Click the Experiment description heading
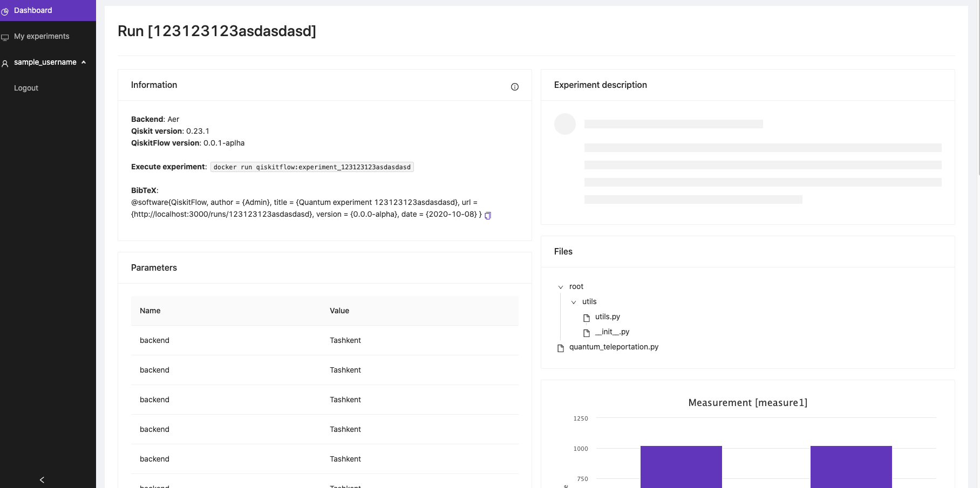This screenshot has height=488, width=980. [601, 85]
